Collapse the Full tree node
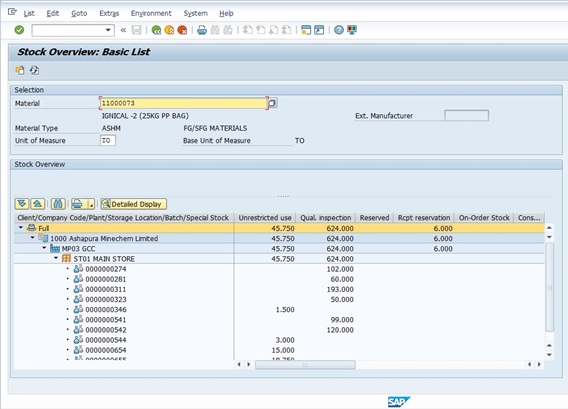 tap(21, 228)
